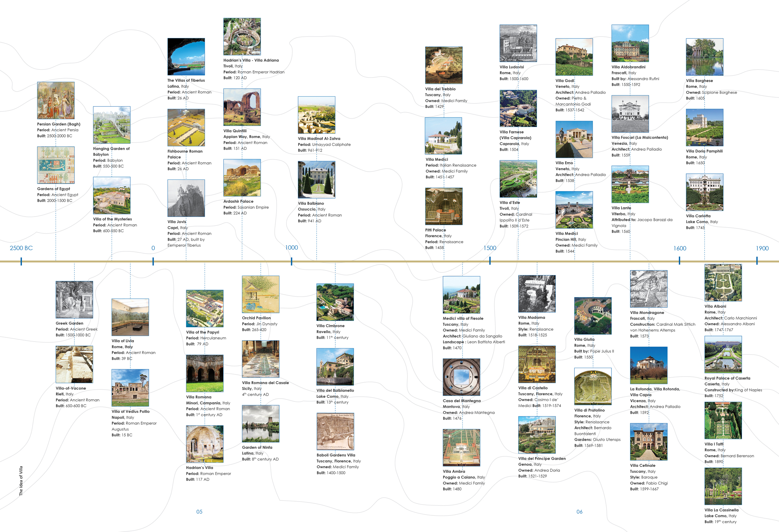Click the Royal Palace of Caserta photo
This screenshot has width=779, height=532.
(723, 354)
